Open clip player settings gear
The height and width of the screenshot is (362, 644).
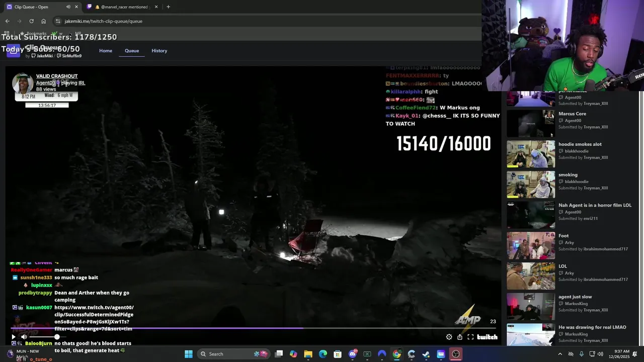(x=449, y=337)
